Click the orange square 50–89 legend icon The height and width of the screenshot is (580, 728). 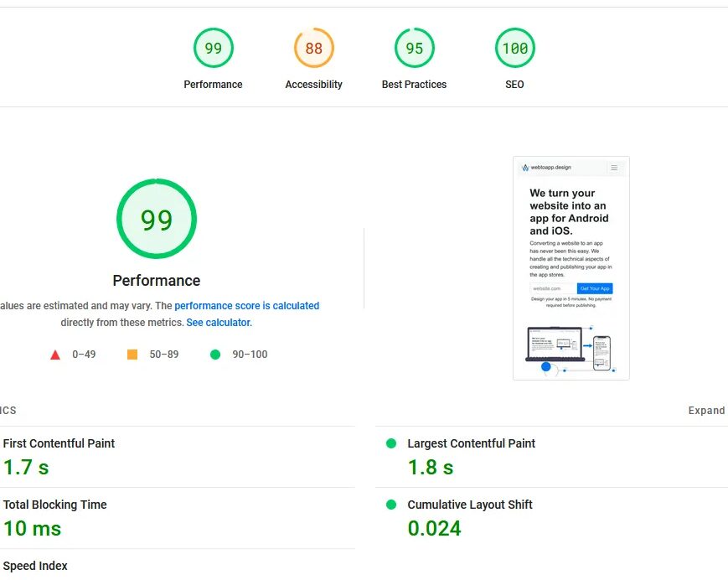(132, 355)
